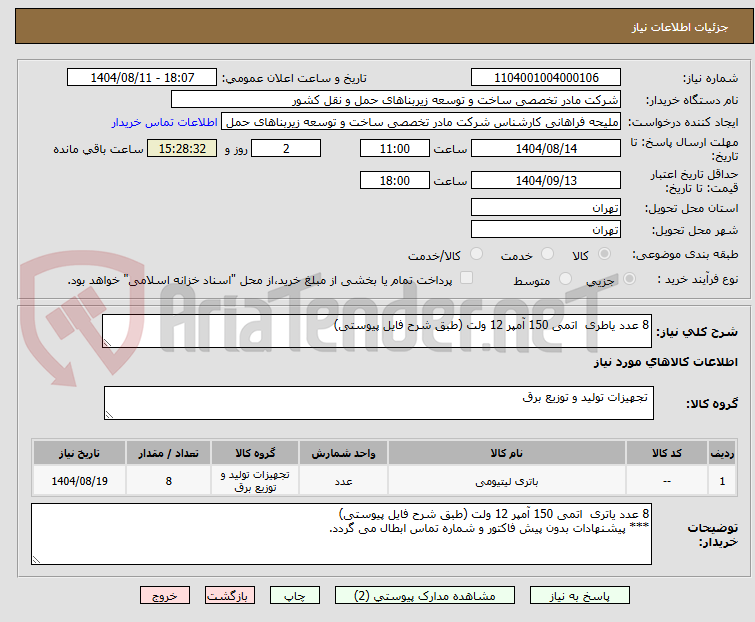Click the validity time field 18:00
755x622 pixels.
click(x=395, y=181)
